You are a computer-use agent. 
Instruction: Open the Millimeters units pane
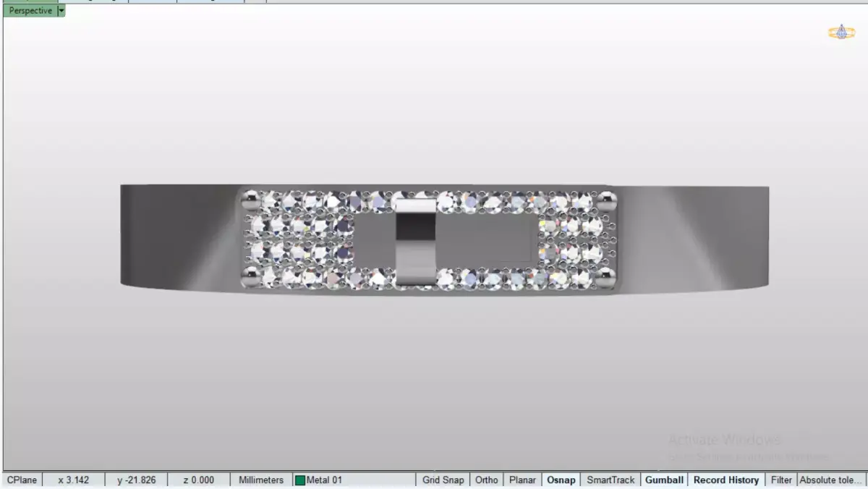pos(261,480)
